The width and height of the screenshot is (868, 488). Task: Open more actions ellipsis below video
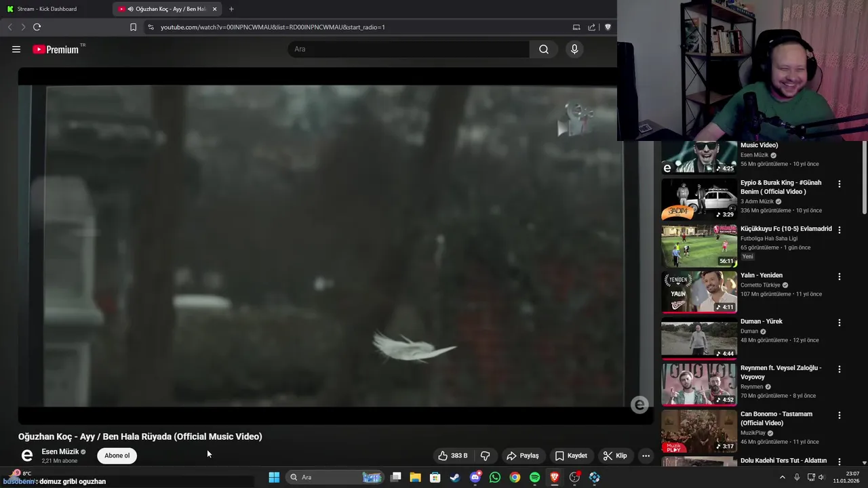pyautogui.click(x=646, y=455)
